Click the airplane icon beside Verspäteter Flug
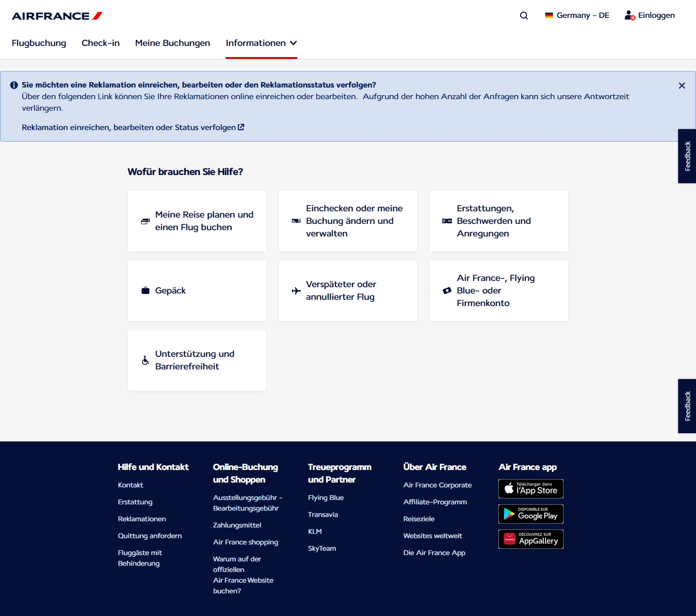This screenshot has height=616, width=696. coord(296,291)
